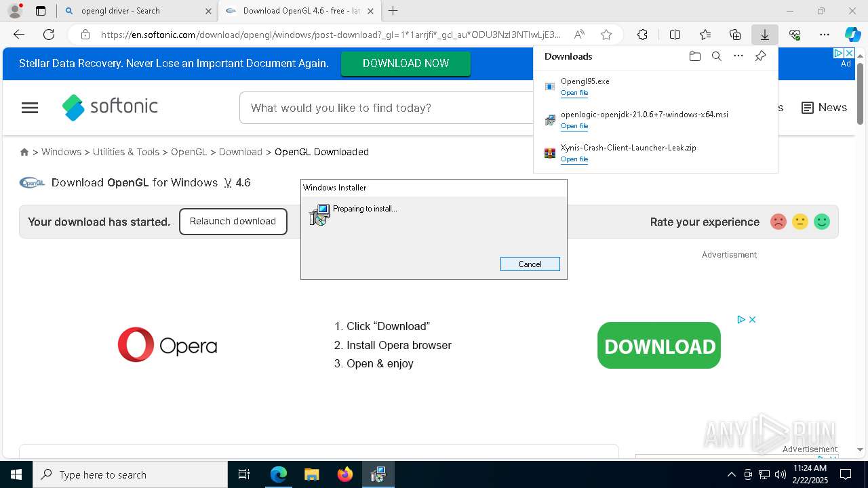Open the Favorites list icon
This screenshot has height=488, width=868.
click(x=705, y=35)
